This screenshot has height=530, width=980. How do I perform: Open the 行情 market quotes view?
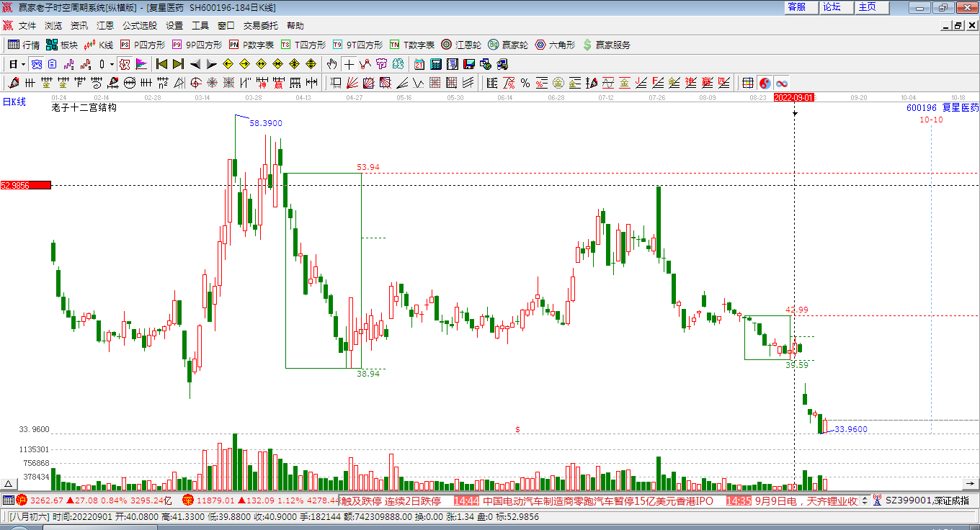tap(24, 45)
